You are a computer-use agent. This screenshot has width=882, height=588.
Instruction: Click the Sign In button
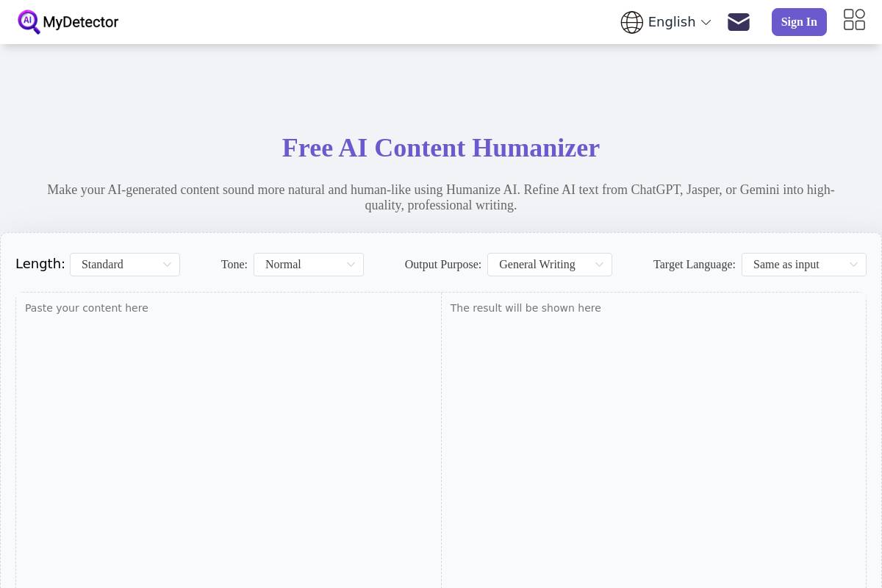[x=799, y=22]
